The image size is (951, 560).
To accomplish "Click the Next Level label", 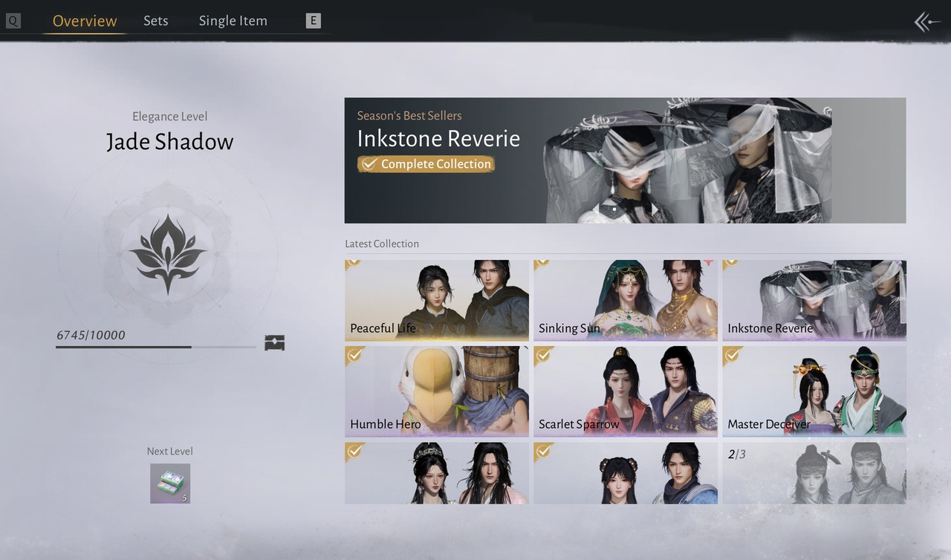I will [170, 451].
